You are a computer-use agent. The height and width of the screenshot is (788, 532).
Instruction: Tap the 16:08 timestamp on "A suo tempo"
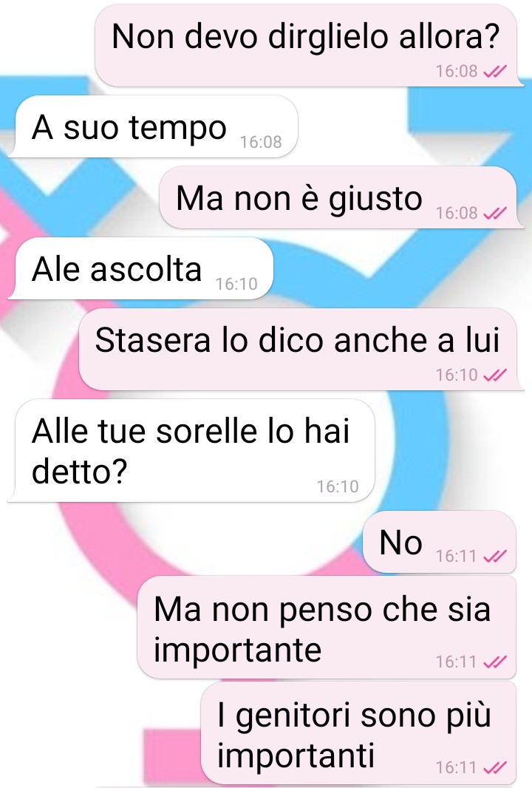261,142
